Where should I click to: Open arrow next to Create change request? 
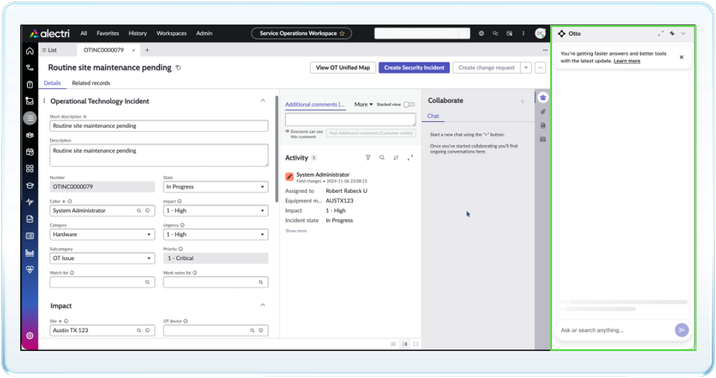click(x=526, y=68)
